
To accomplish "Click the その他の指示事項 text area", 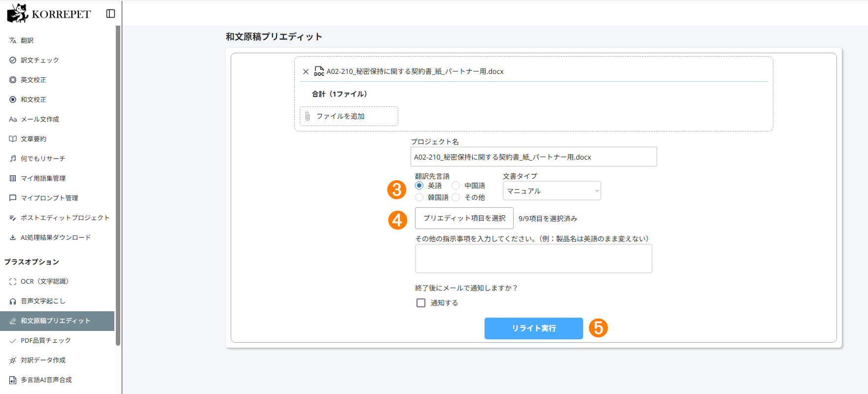I will click(x=534, y=259).
